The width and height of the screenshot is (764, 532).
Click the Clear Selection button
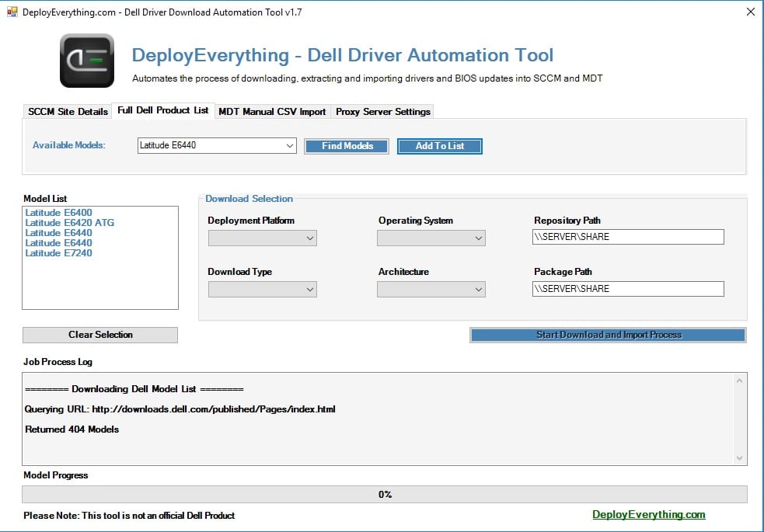click(x=100, y=335)
